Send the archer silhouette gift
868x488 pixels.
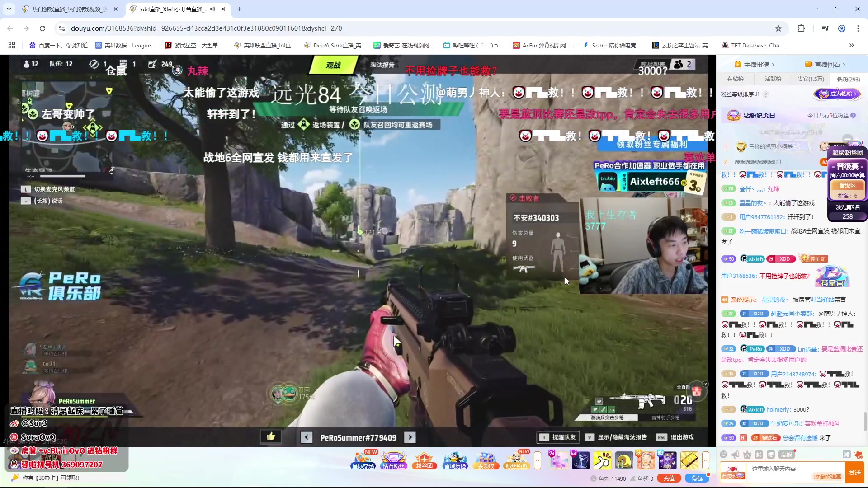580,460
